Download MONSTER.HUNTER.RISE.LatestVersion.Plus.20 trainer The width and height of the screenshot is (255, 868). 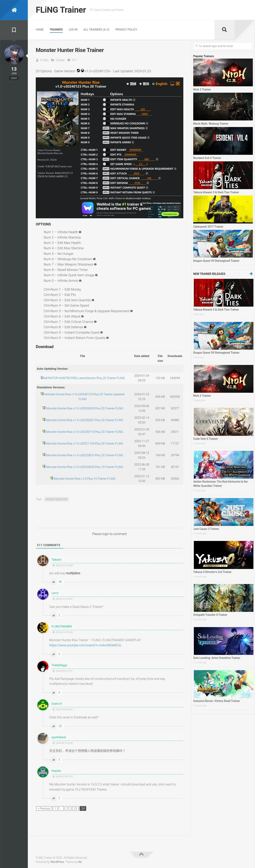click(x=84, y=378)
